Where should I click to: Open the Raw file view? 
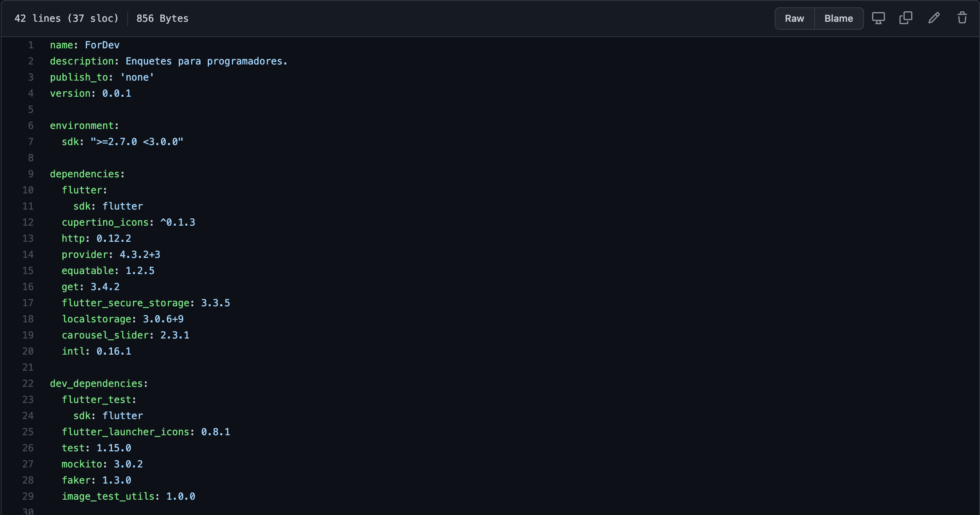click(794, 19)
